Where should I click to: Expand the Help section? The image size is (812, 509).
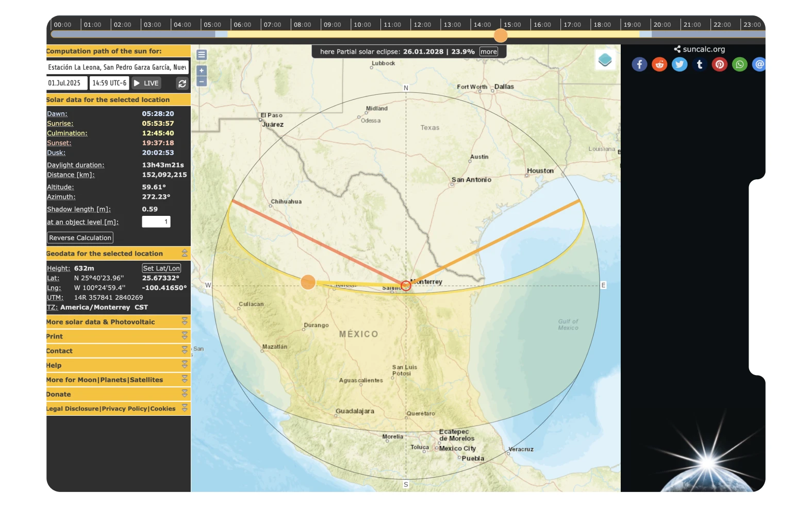pyautogui.click(x=185, y=365)
